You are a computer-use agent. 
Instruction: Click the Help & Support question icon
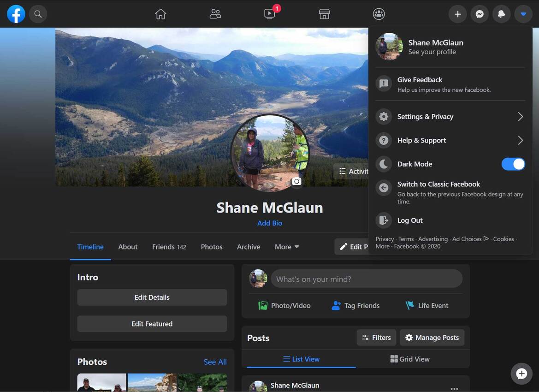point(384,140)
